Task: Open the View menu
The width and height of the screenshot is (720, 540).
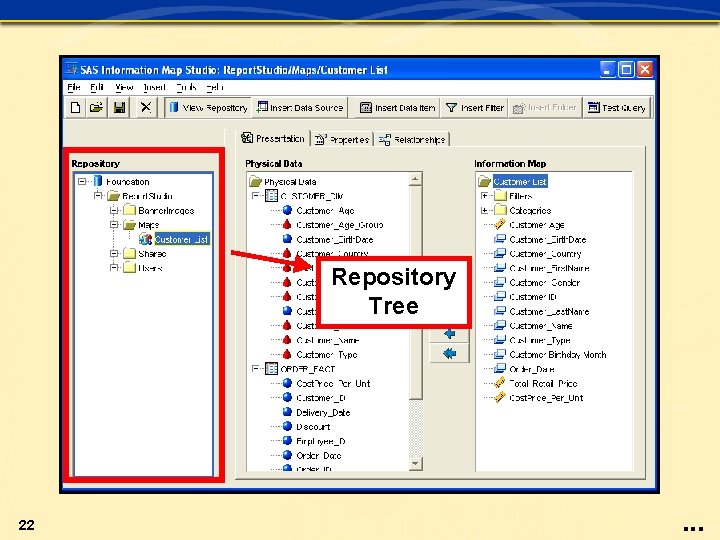Action: 124,87
